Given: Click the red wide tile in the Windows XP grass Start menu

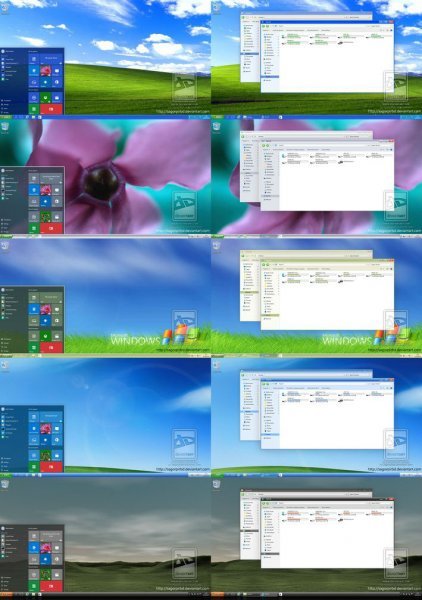Looking at the screenshot, I should 51,348.
